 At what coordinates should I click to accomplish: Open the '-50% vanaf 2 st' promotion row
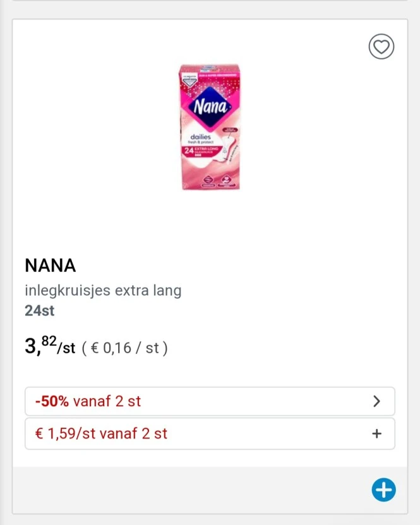[x=189, y=401]
